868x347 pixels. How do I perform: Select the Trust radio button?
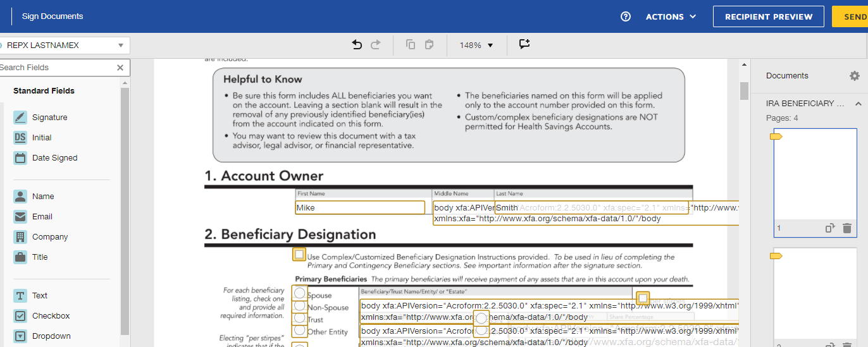pyautogui.click(x=300, y=318)
